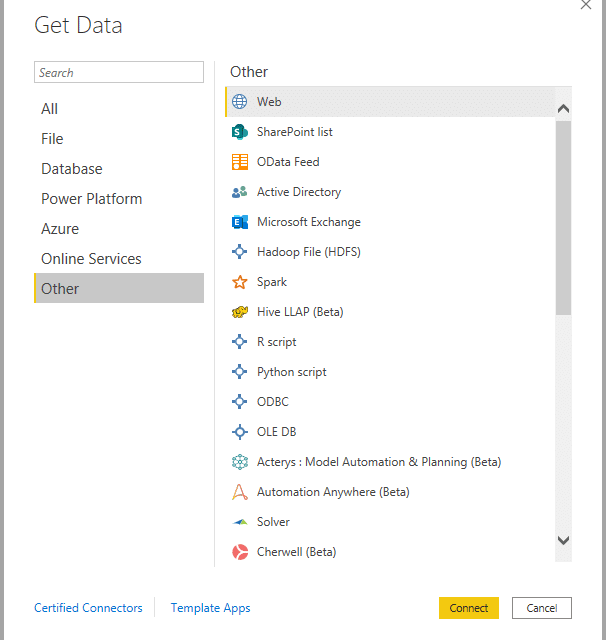Show the Azure category connectors
This screenshot has height=640, width=606.
pos(60,229)
